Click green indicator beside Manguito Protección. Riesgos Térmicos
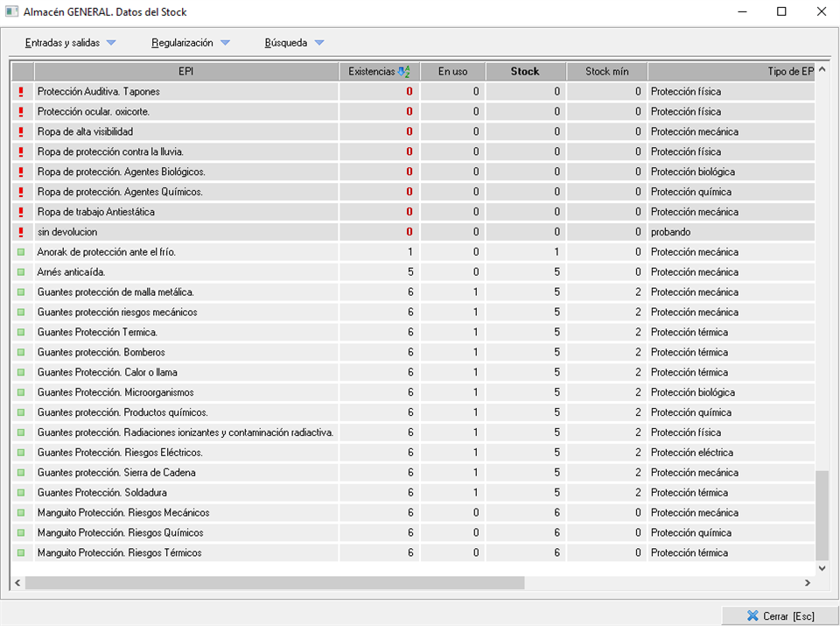840x626 pixels. click(x=21, y=553)
